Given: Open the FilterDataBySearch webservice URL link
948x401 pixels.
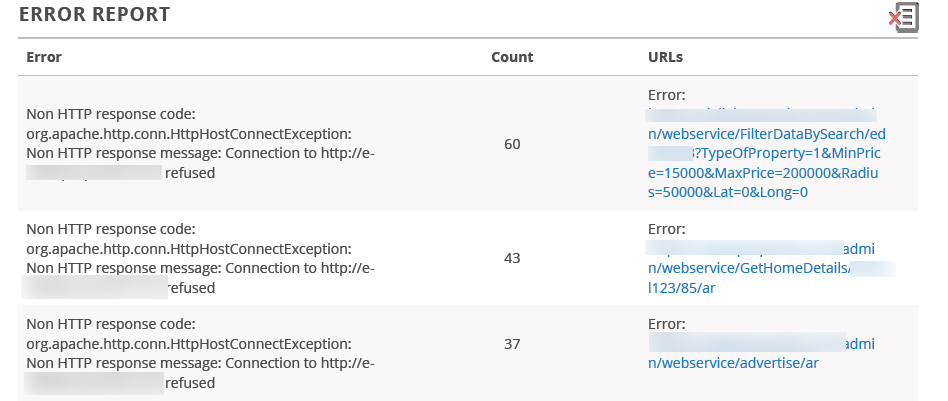Looking at the screenshot, I should pyautogui.click(x=767, y=154).
